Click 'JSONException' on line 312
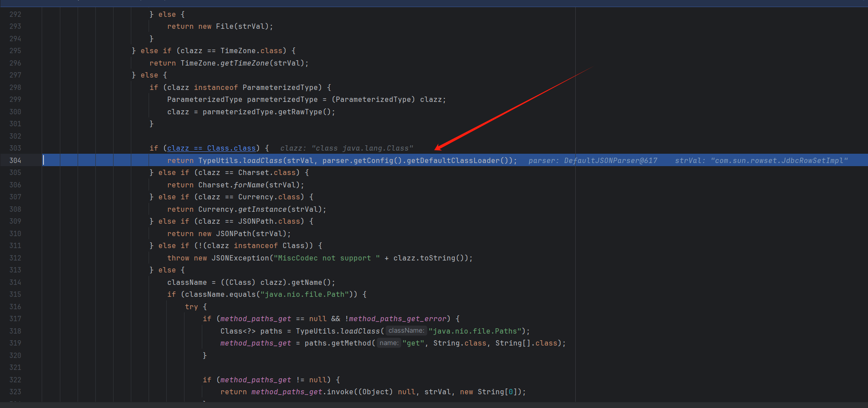 click(240, 258)
